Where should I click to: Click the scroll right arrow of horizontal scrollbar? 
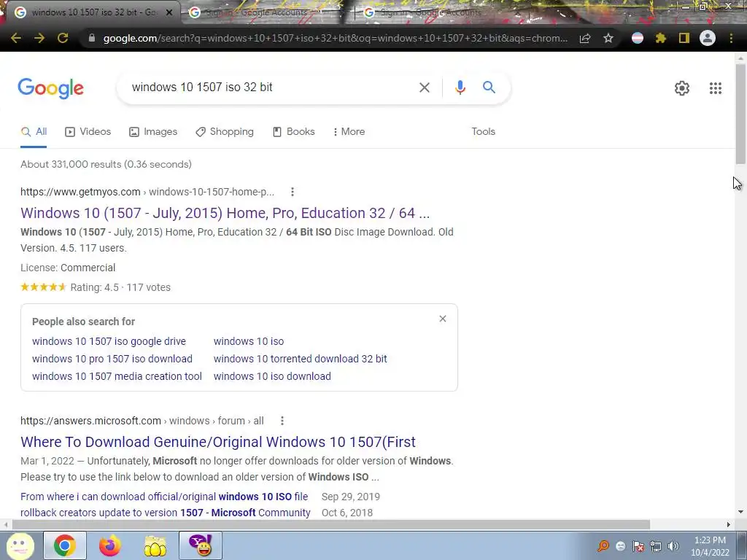click(x=729, y=525)
